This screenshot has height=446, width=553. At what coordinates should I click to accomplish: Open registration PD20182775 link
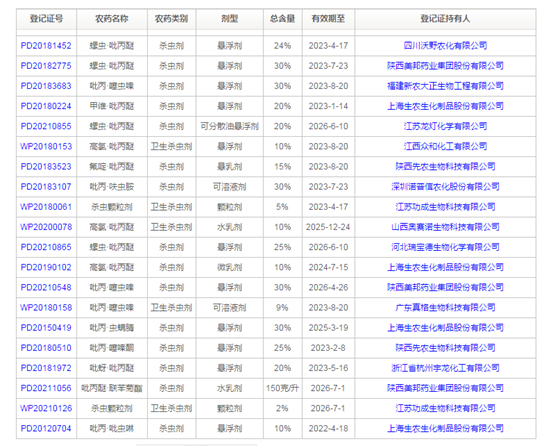46,66
